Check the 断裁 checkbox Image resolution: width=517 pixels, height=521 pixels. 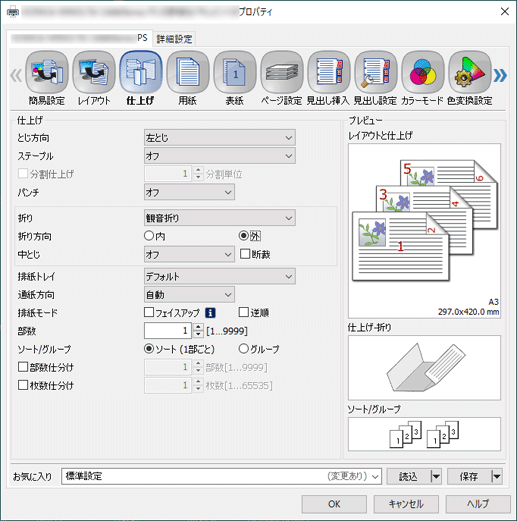point(245,254)
